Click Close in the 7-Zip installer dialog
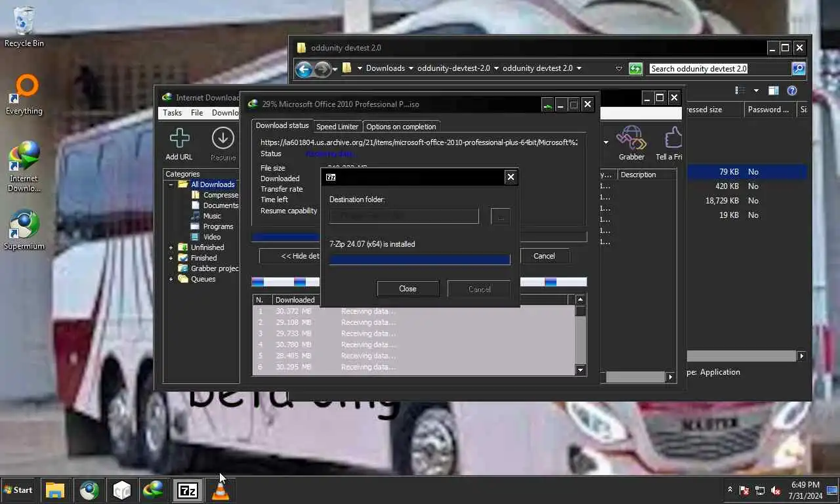840x504 pixels. coord(408,289)
